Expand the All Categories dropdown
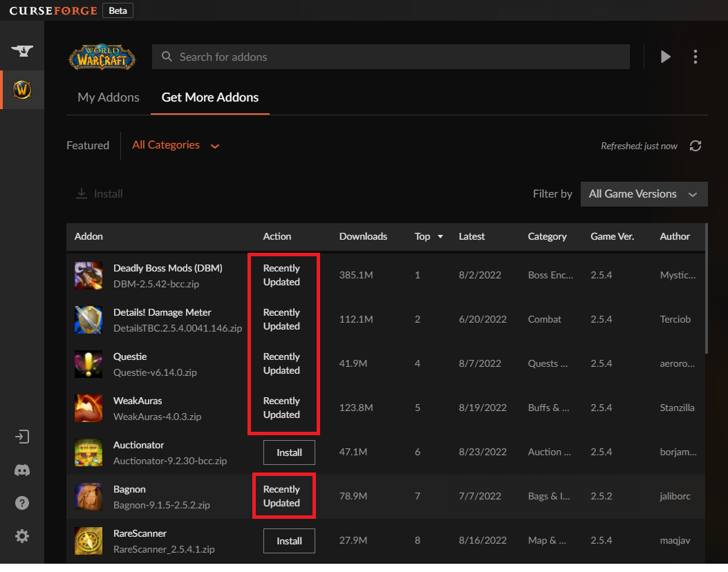Screen dimensions: 728x572 click(x=176, y=145)
